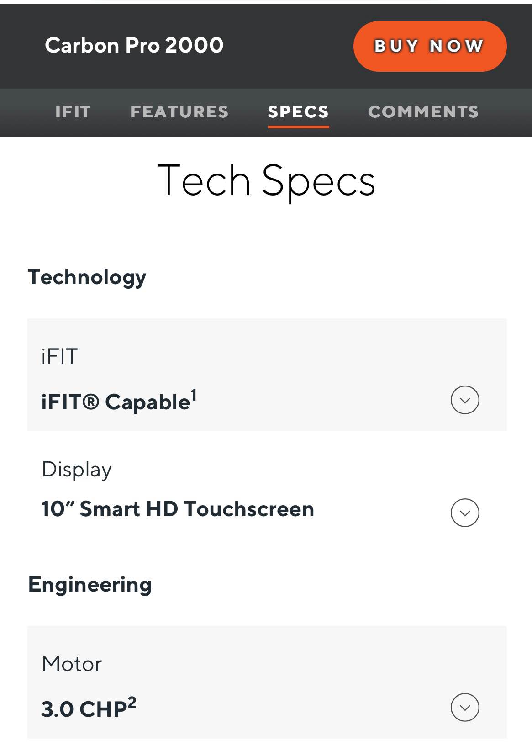Expand the Display row chevron icon

point(465,513)
